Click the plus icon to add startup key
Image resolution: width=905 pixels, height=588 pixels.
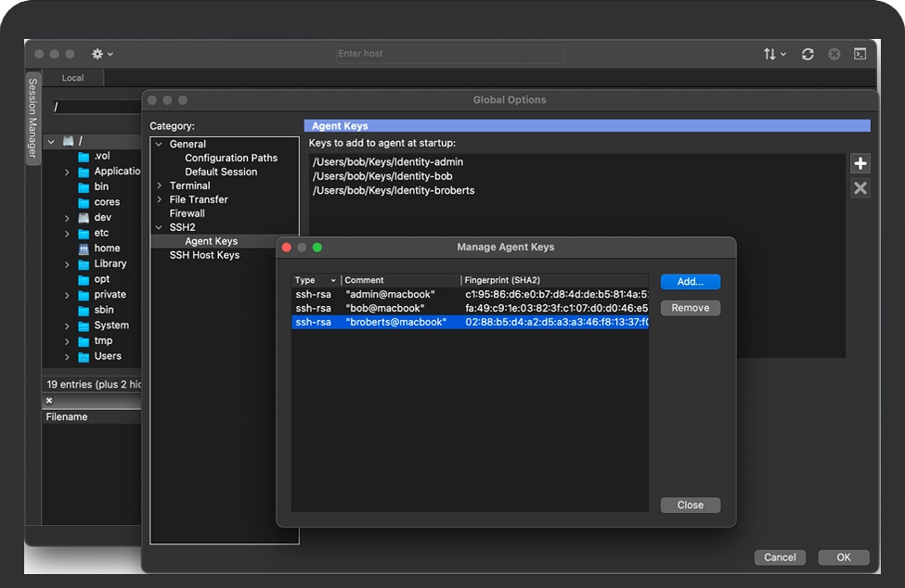point(860,164)
